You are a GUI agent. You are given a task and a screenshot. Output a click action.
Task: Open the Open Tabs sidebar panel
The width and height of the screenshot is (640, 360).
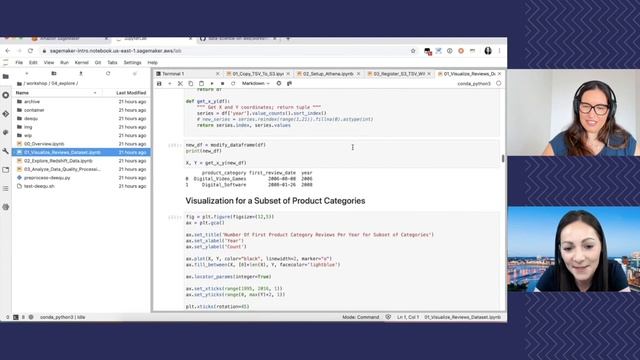click(5, 170)
